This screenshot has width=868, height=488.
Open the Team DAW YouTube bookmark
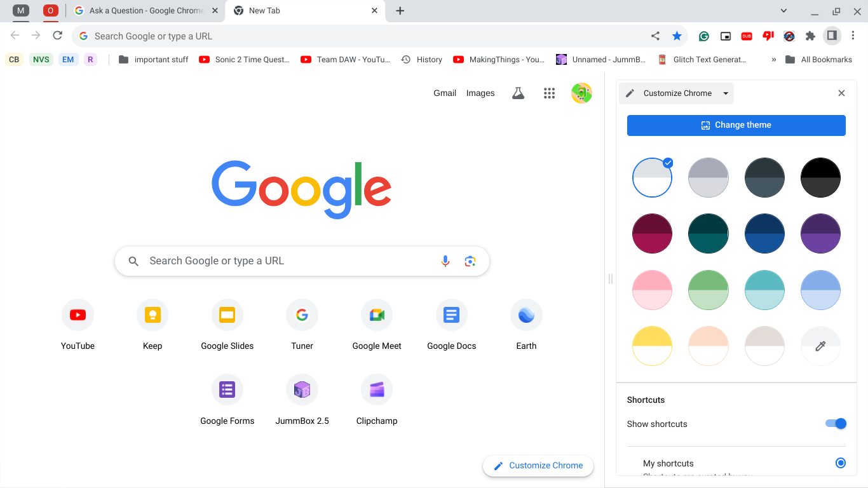click(x=346, y=60)
